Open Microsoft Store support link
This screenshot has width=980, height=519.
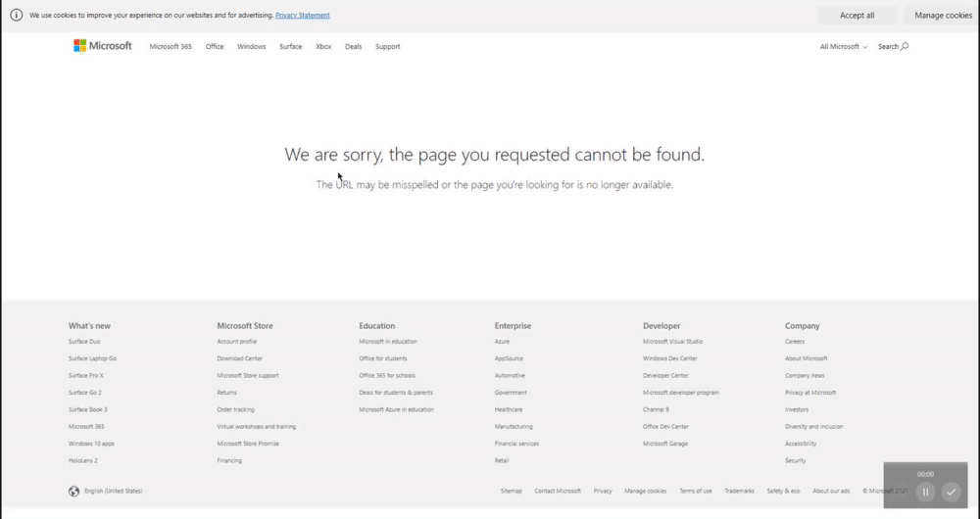coord(248,375)
